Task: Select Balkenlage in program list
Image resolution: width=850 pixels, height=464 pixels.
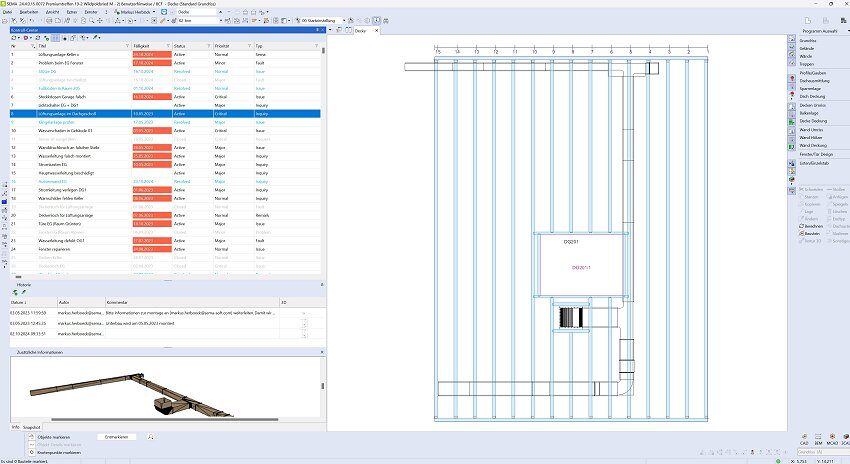Action: [x=809, y=113]
